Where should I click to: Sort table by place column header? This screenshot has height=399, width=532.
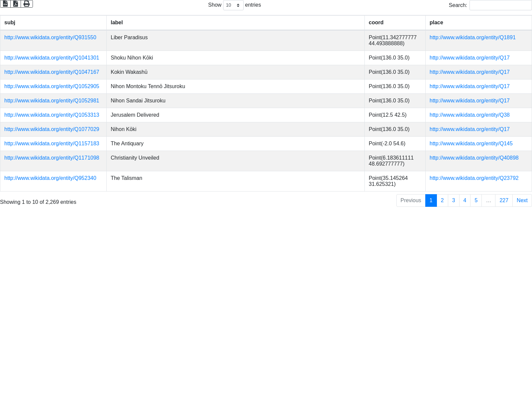[478, 23]
